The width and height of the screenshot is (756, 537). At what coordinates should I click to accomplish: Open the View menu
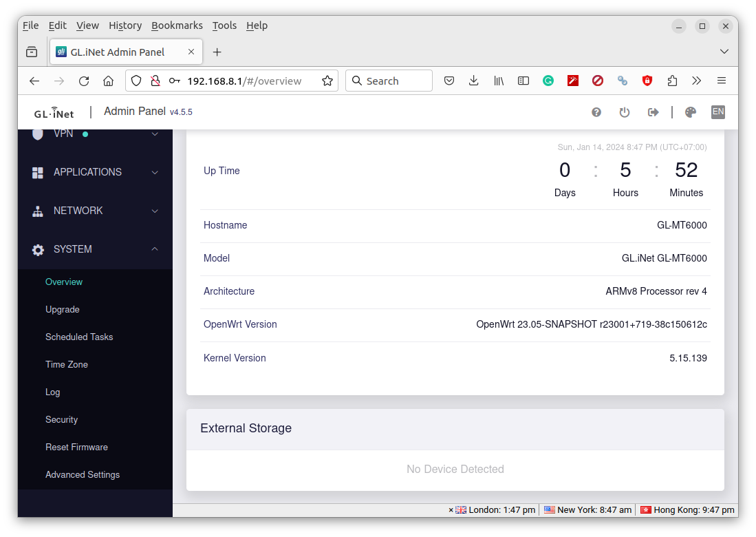(87, 25)
